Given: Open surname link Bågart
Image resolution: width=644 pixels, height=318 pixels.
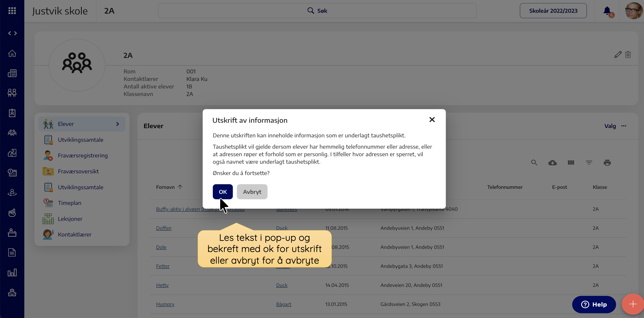Looking at the screenshot, I should tap(284, 304).
